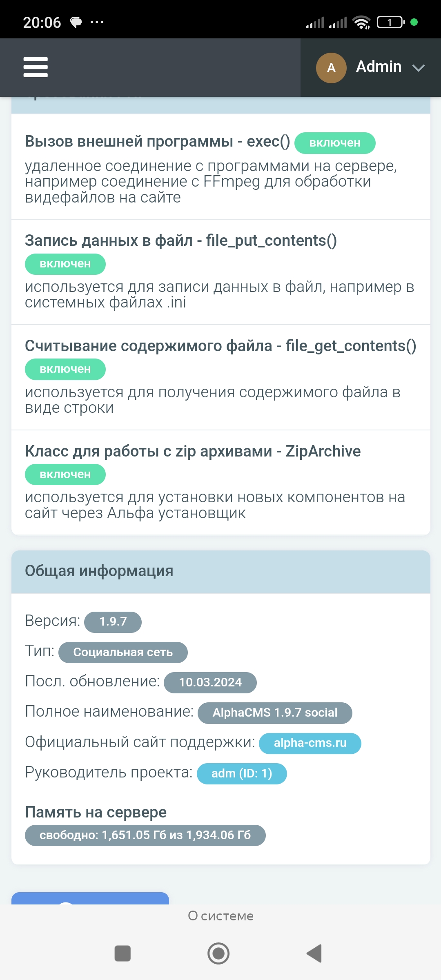Tap the Социальная сеть type badge

click(123, 652)
